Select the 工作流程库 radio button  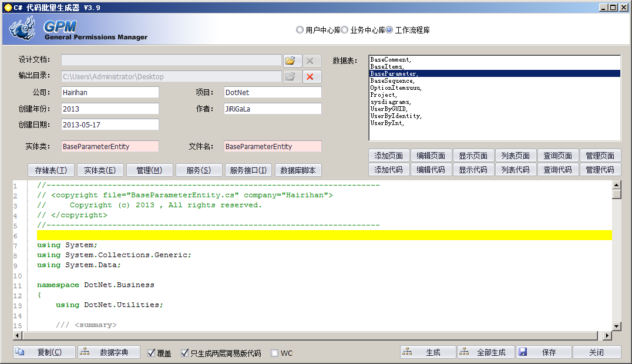[x=389, y=30]
